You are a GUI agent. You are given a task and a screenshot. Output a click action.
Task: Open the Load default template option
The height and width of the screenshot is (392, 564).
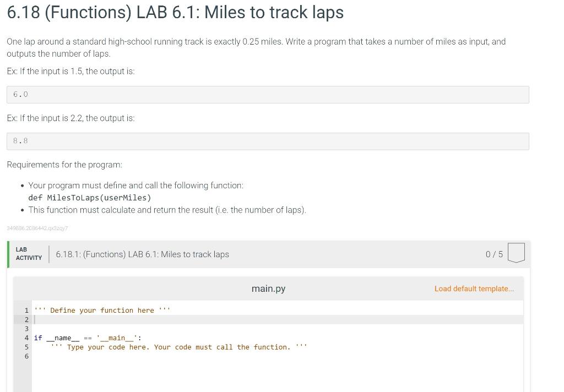tap(474, 288)
